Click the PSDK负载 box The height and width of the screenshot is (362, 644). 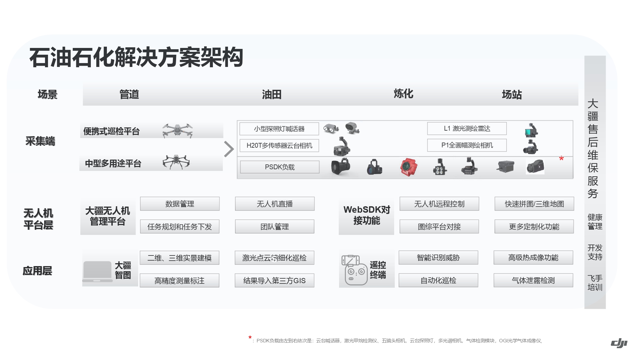280,167
